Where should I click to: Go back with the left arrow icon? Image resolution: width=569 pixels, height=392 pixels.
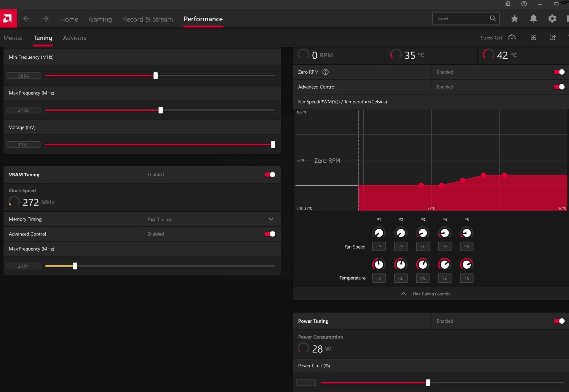coord(26,19)
